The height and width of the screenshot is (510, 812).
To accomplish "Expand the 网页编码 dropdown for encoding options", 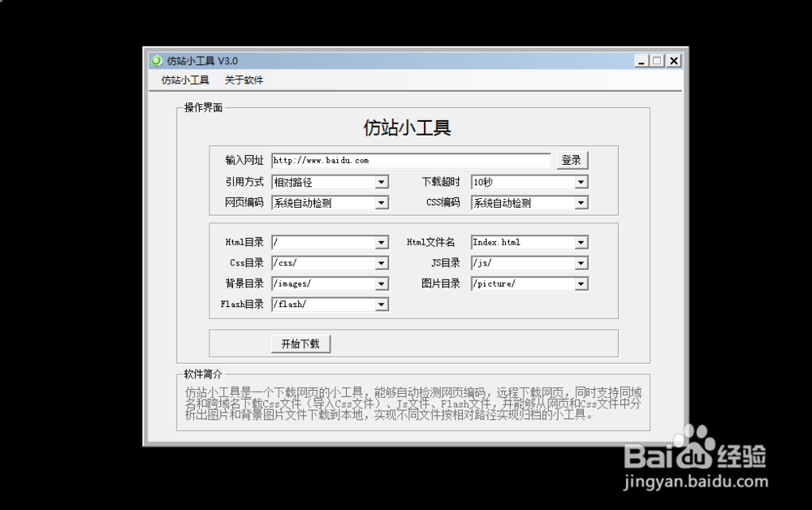I will click(x=382, y=202).
